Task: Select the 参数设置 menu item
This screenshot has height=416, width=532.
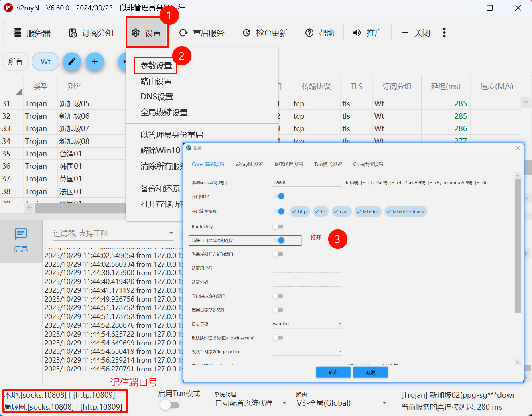Action: [156, 65]
